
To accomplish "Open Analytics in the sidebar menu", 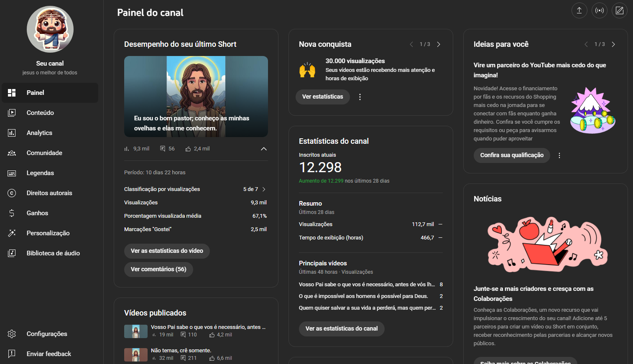I will (39, 133).
